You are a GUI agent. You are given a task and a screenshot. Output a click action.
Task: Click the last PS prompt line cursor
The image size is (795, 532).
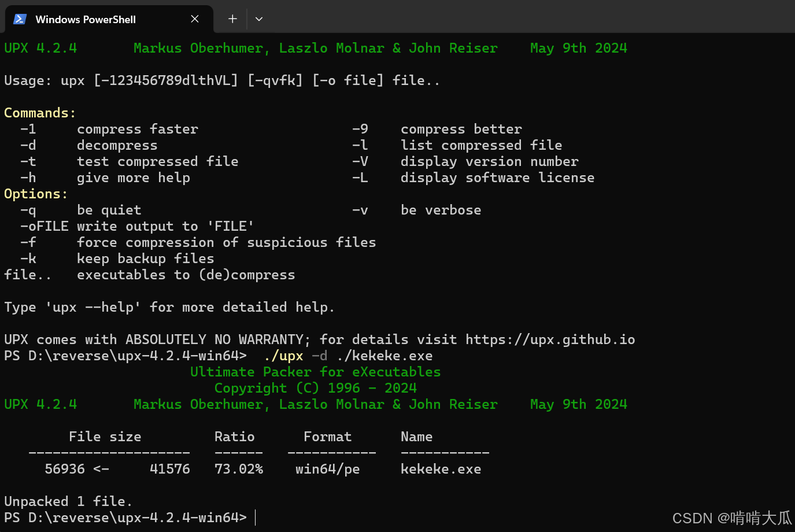coord(255,518)
